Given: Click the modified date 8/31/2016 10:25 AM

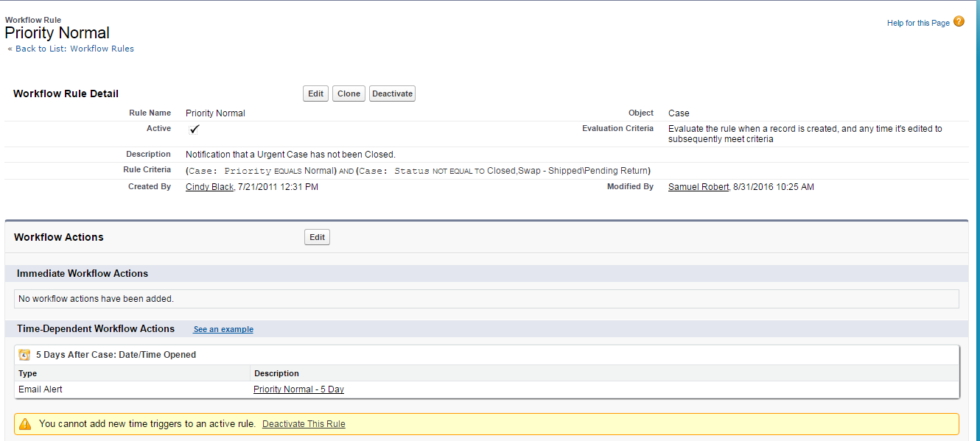Looking at the screenshot, I should (774, 187).
